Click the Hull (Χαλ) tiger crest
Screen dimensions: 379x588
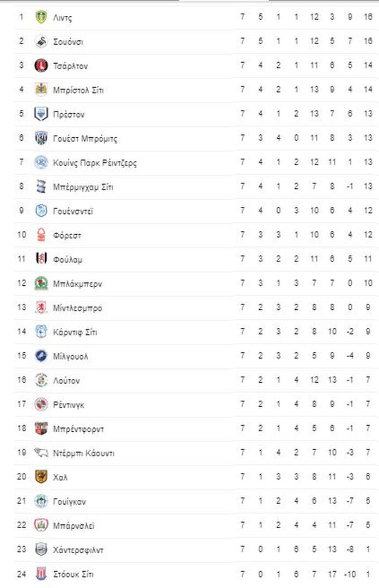41,477
